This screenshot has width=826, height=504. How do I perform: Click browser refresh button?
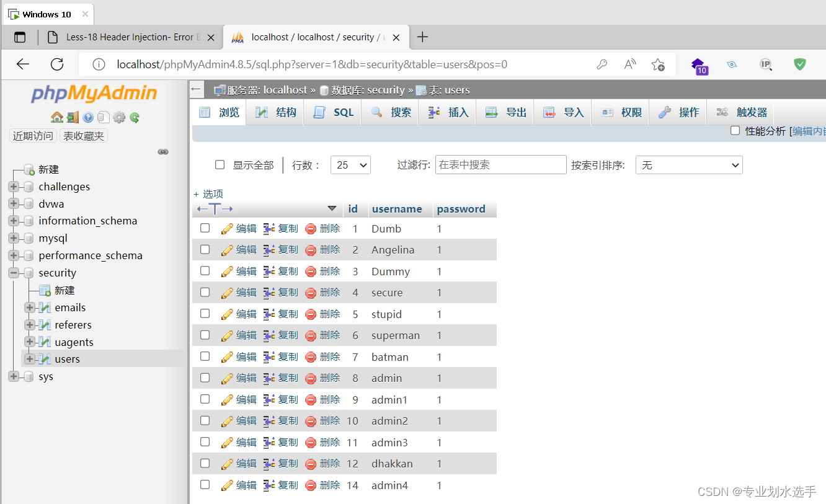(57, 64)
